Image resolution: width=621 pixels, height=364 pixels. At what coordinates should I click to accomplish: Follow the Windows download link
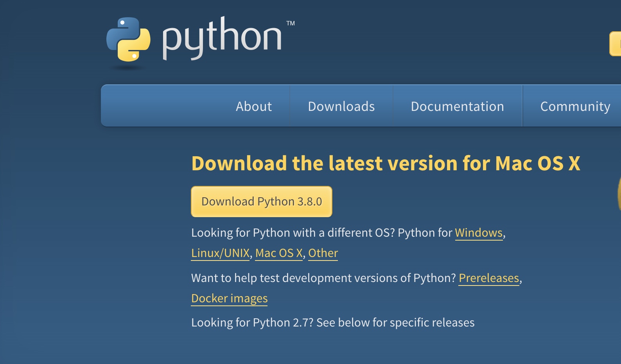point(479,233)
